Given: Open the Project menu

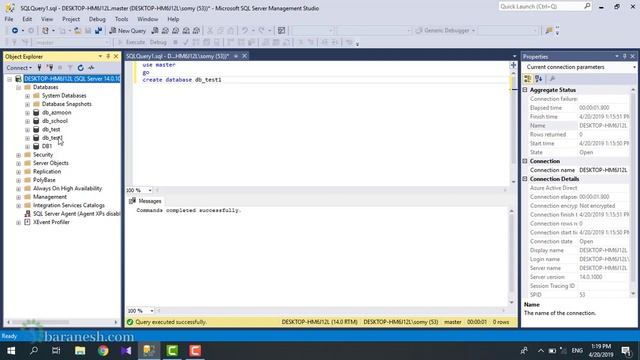Looking at the screenshot, I should 71,19.
